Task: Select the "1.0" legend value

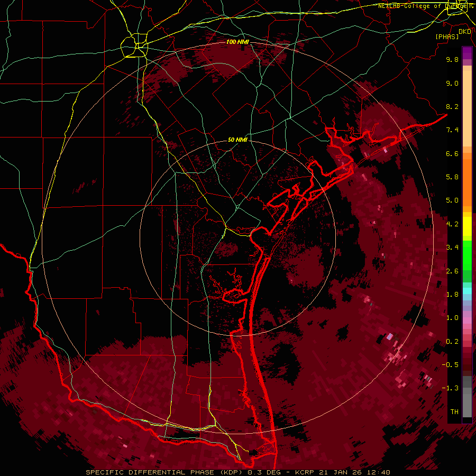Action: coord(452,318)
